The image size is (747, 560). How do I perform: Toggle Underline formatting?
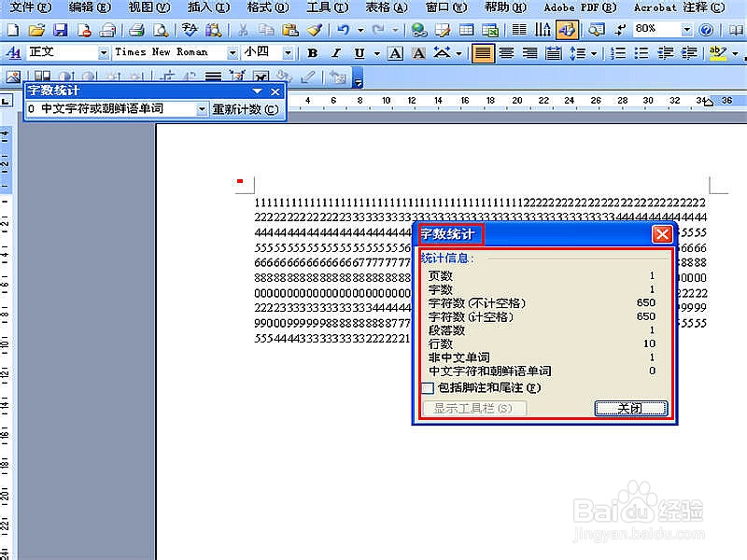click(x=359, y=53)
